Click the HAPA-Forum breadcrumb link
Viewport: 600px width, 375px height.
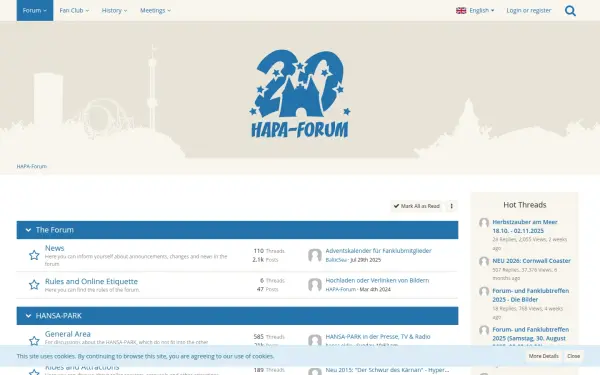(x=32, y=166)
